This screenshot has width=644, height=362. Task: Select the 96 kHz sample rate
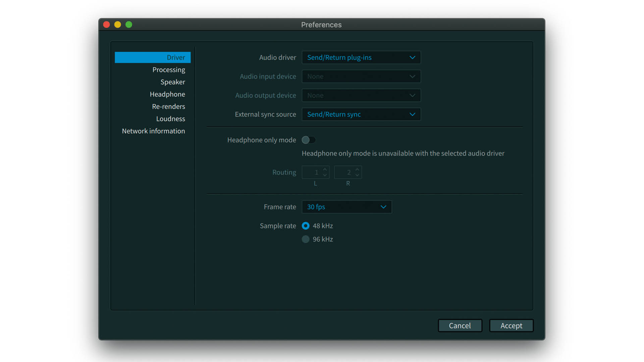305,239
